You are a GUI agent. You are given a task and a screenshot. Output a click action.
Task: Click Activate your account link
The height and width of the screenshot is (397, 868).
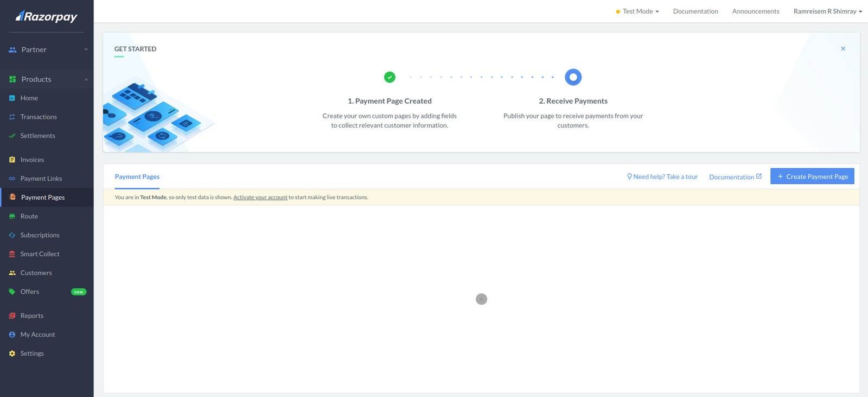click(260, 197)
